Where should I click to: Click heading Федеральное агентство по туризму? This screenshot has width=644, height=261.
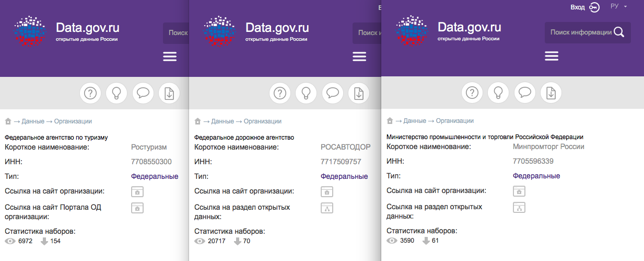click(x=56, y=138)
